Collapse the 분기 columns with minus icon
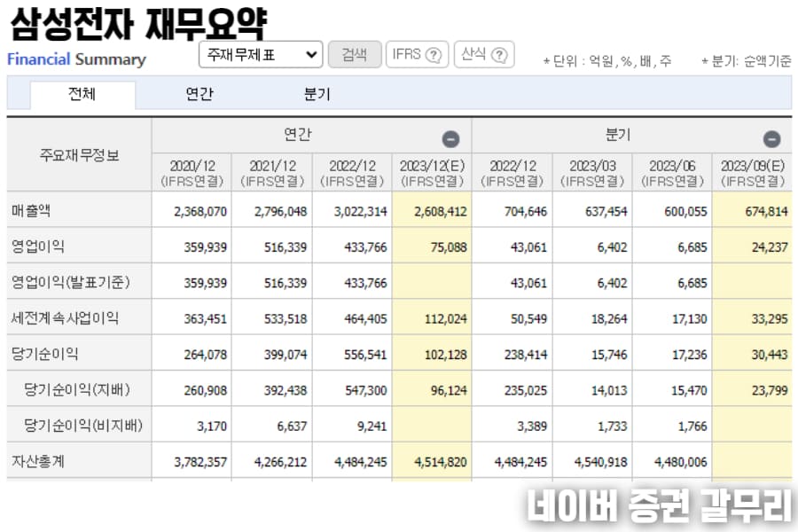This screenshot has height=532, width=798. coord(771,139)
